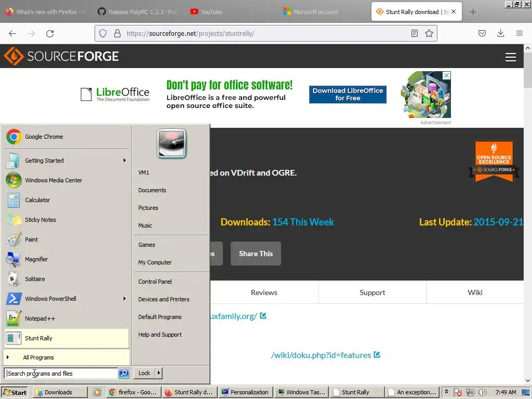Screen dimensions: 532x399
Task: Expand Windows PowerShell submenu arrow
Action: pos(125,299)
